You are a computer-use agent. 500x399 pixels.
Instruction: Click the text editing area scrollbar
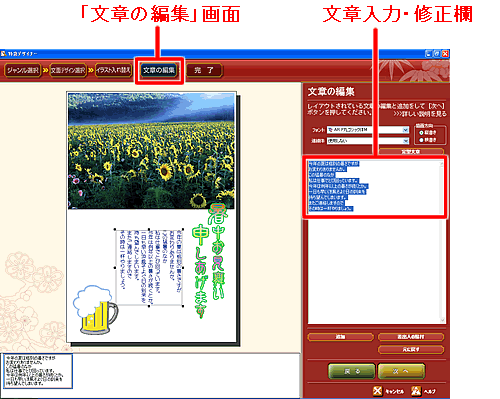(443, 242)
